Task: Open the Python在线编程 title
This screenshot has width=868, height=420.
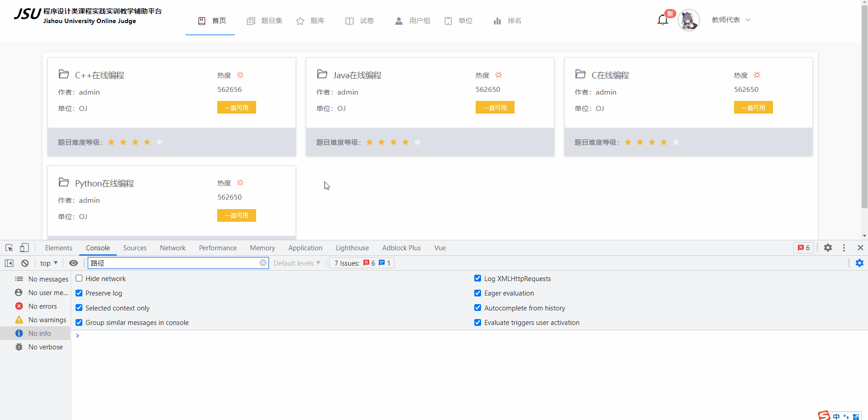Action: coord(105,183)
